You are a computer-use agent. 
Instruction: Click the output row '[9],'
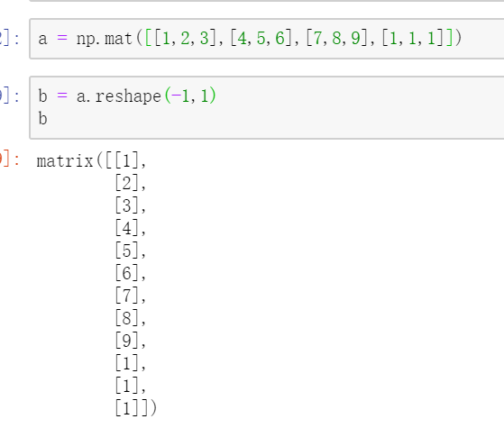[x=131, y=341]
